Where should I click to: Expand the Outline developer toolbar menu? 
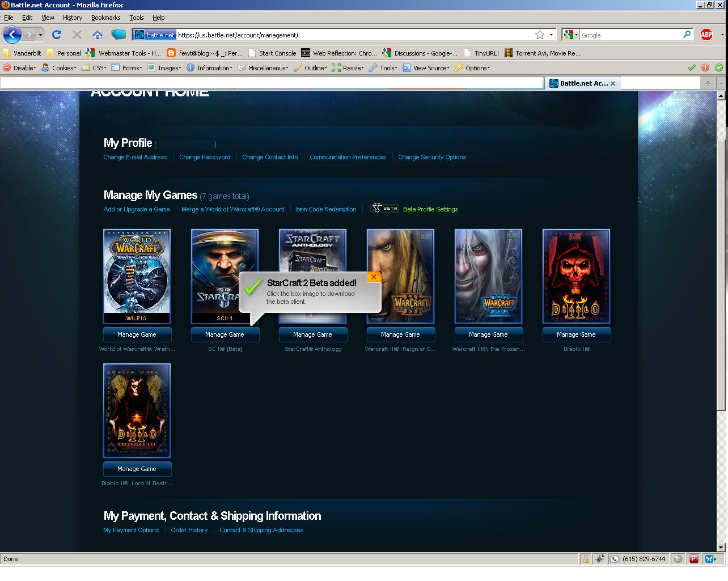coord(310,68)
